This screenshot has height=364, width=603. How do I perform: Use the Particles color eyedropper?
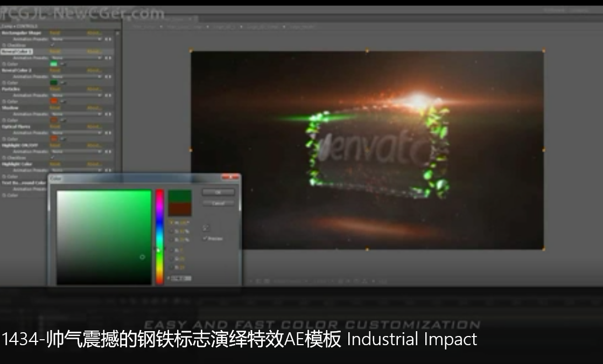[63, 102]
